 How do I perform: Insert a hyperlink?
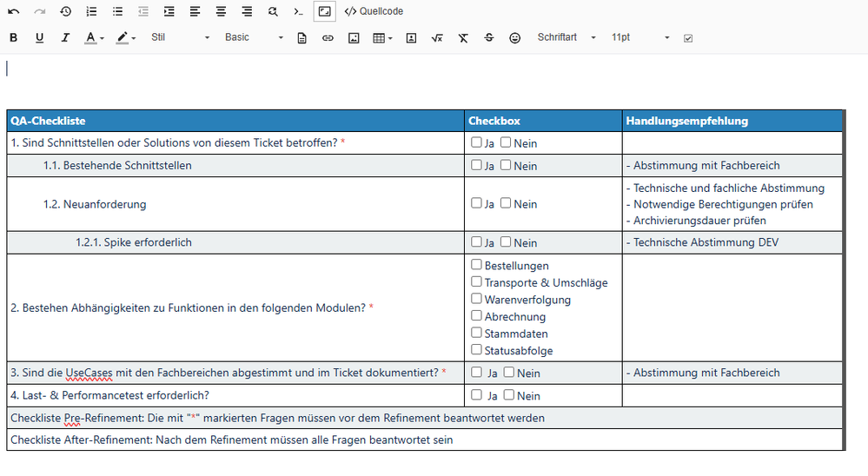click(328, 37)
